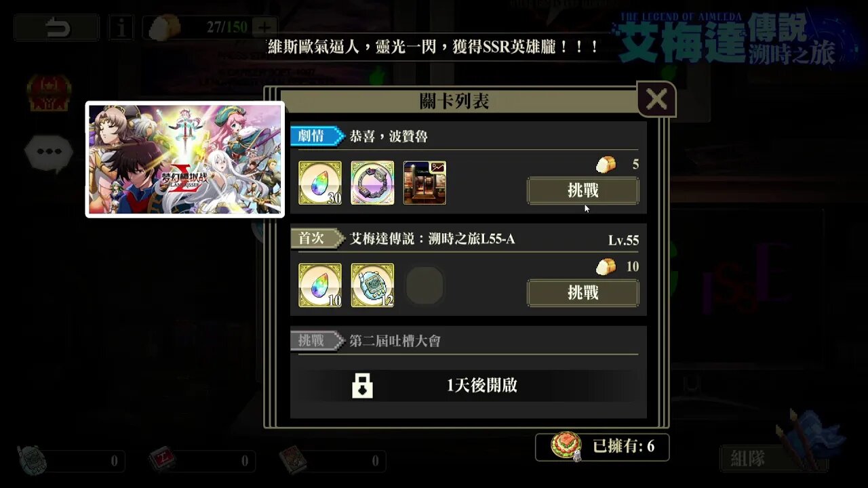Image resolution: width=868 pixels, height=488 pixels.
Task: Close the 關卡列表 stage list dialog
Action: click(x=656, y=100)
